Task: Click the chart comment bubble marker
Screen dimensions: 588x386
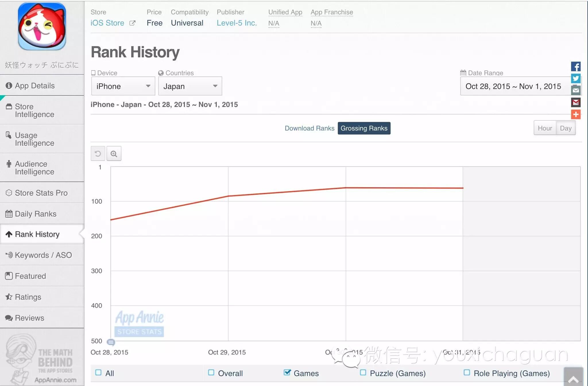Action: point(111,342)
